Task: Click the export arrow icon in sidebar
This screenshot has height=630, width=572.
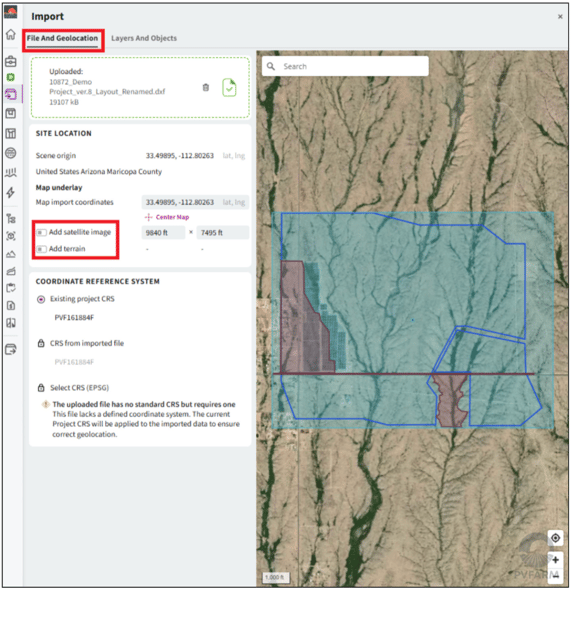Action: point(11,349)
